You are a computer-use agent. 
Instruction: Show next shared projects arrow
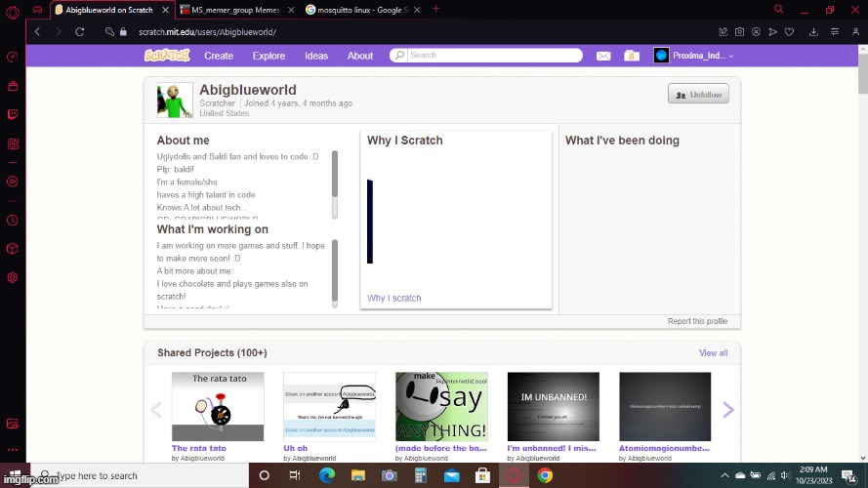pyautogui.click(x=728, y=410)
